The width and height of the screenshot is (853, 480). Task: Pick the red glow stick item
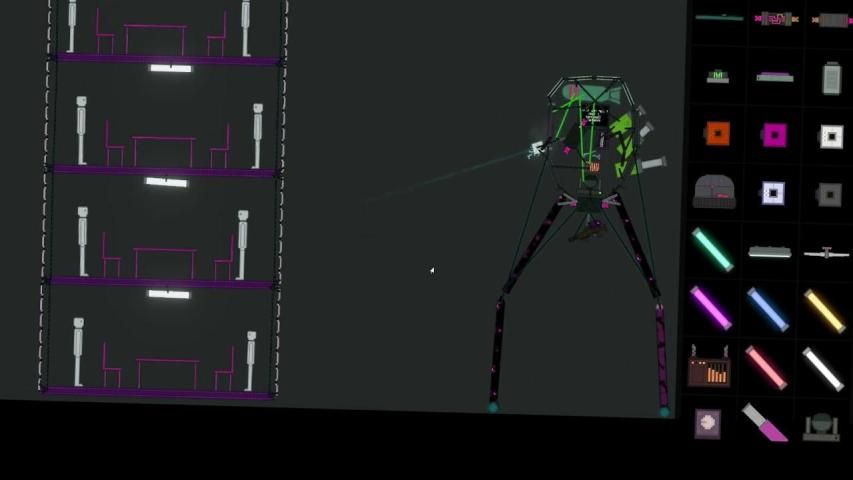click(x=766, y=367)
